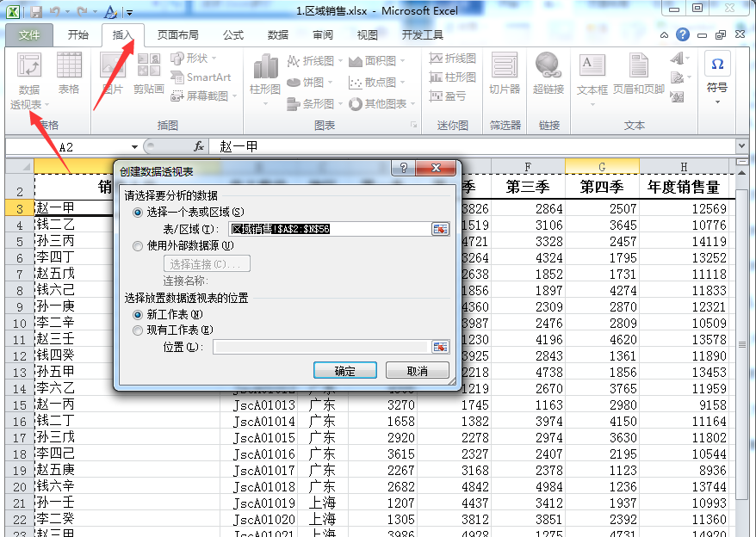Click the Select All corner of the sheet
The image size is (756, 537).
20,167
